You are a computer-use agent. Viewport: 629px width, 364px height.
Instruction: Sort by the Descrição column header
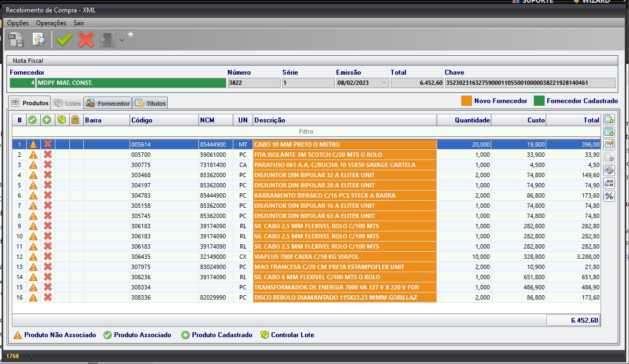coord(344,120)
